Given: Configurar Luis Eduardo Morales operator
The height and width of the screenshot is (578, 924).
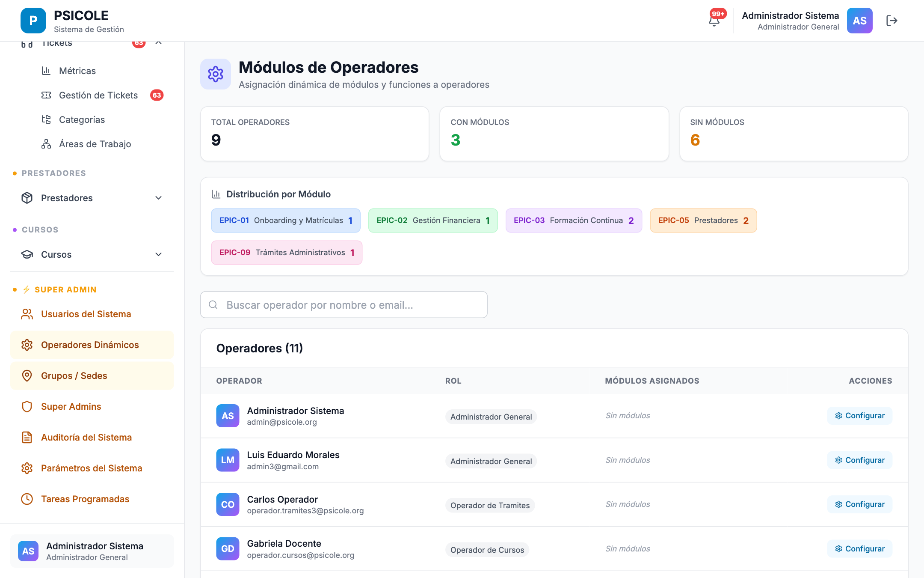Looking at the screenshot, I should pyautogui.click(x=860, y=460).
